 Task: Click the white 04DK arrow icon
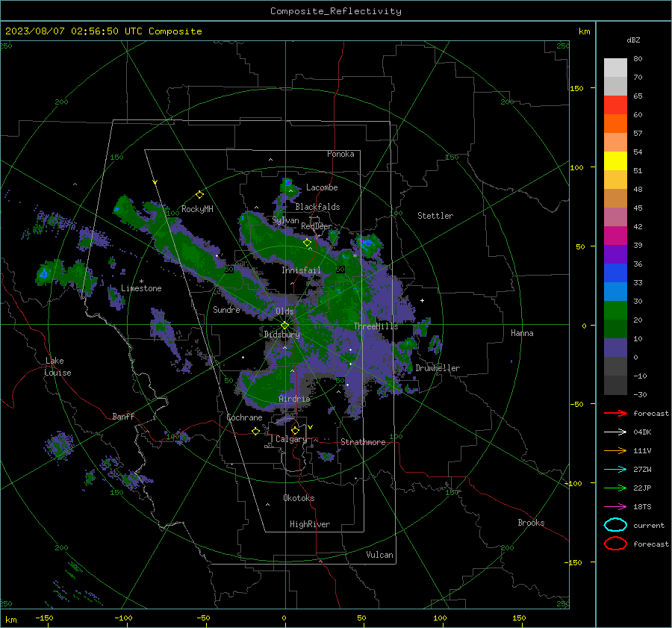click(x=615, y=432)
